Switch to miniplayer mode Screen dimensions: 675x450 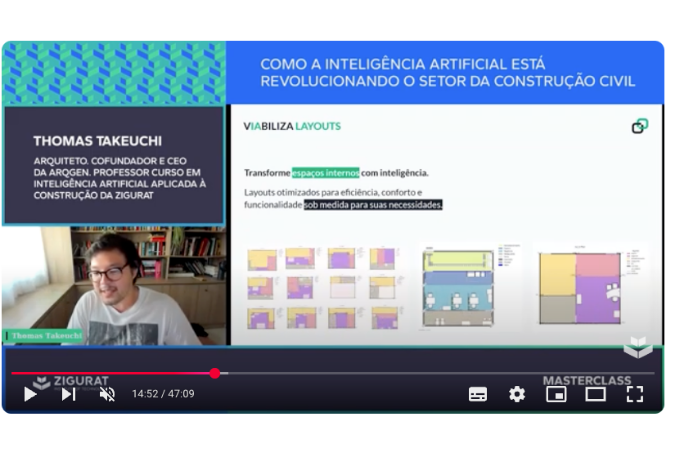(556, 394)
